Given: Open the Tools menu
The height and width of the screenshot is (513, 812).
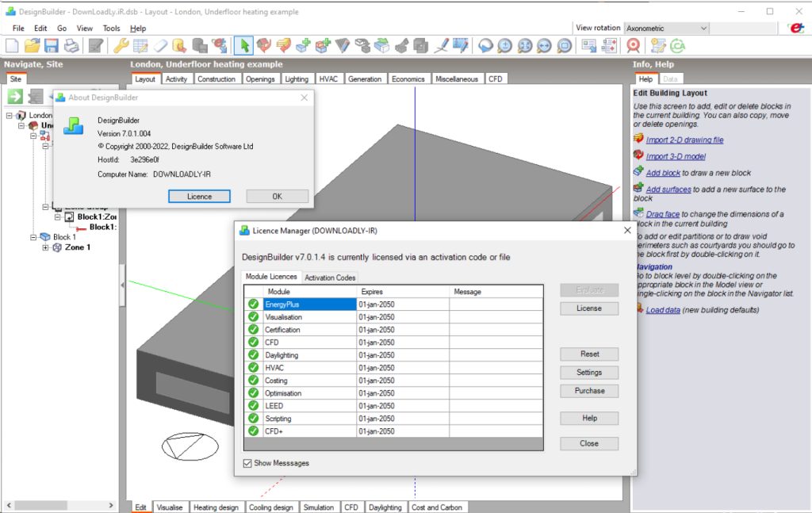Looking at the screenshot, I should pyautogui.click(x=111, y=28).
